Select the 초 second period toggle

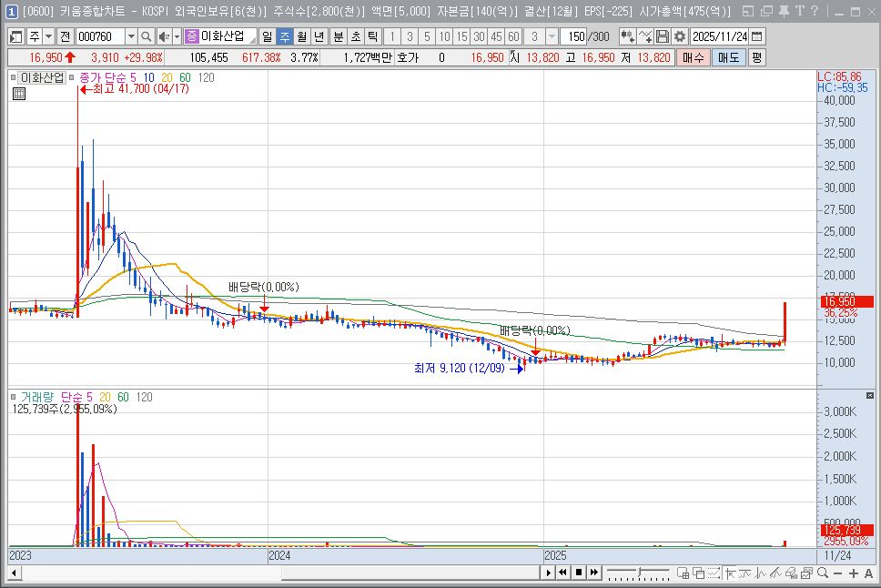(x=356, y=36)
